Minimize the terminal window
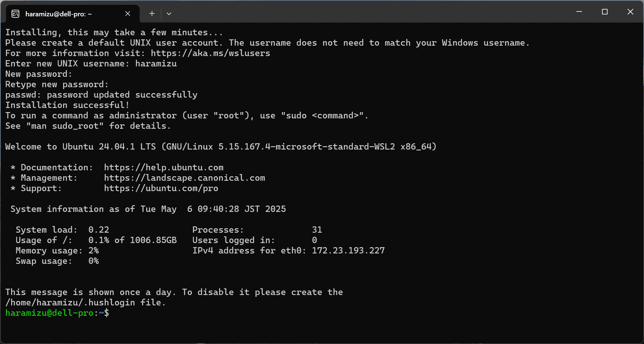 click(x=579, y=12)
